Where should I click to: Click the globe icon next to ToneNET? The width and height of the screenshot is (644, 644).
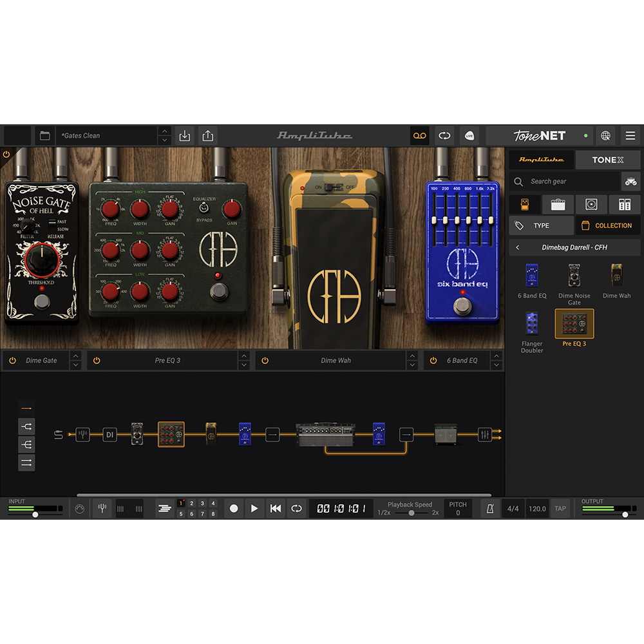pos(604,136)
